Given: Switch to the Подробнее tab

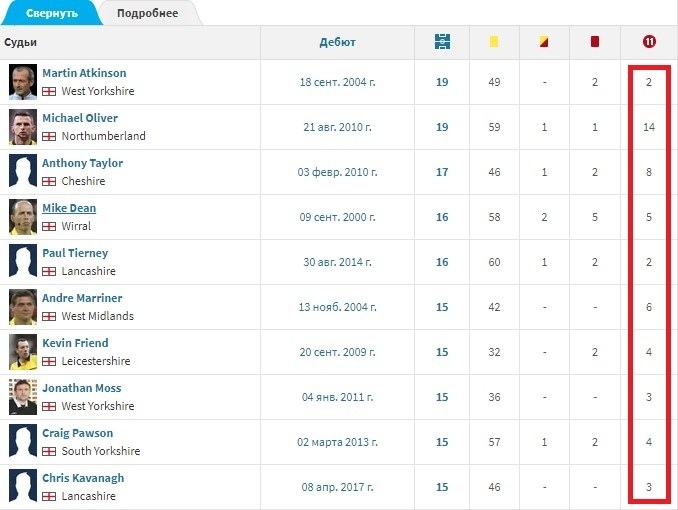Looking at the screenshot, I should point(147,13).
